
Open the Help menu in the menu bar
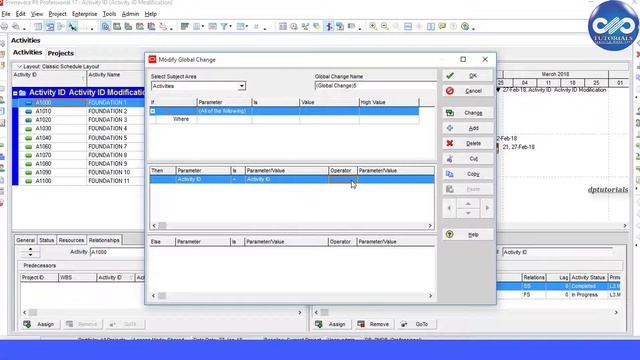(151, 14)
